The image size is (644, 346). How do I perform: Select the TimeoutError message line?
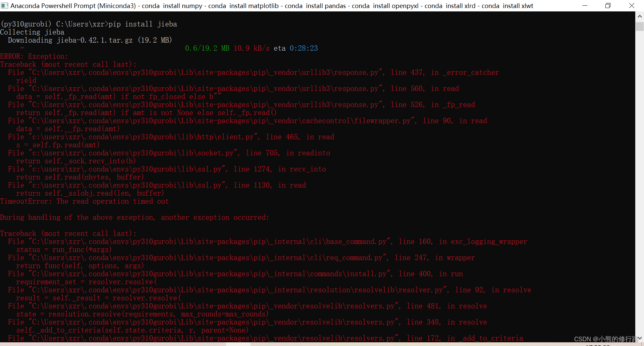point(85,201)
